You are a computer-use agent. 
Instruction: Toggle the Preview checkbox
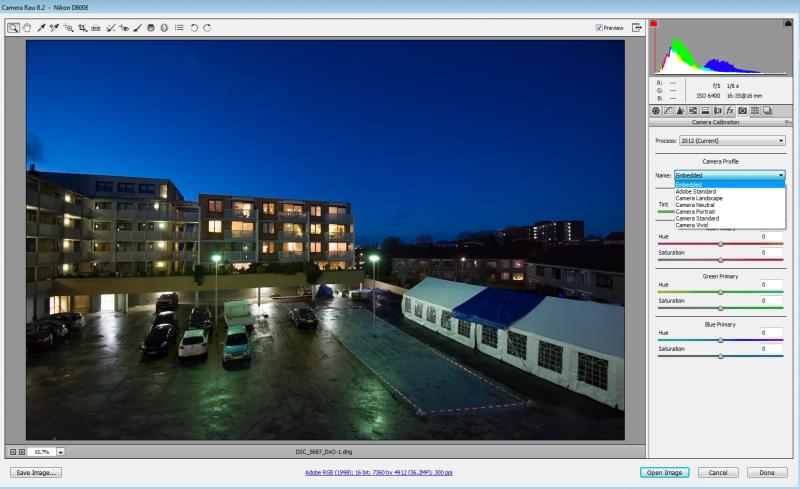(x=599, y=28)
